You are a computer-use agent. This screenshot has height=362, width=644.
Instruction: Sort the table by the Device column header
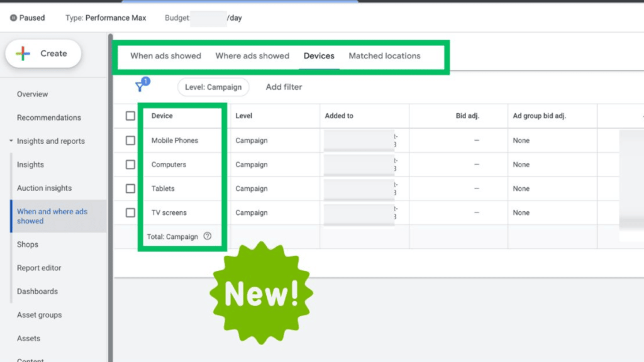(x=161, y=116)
